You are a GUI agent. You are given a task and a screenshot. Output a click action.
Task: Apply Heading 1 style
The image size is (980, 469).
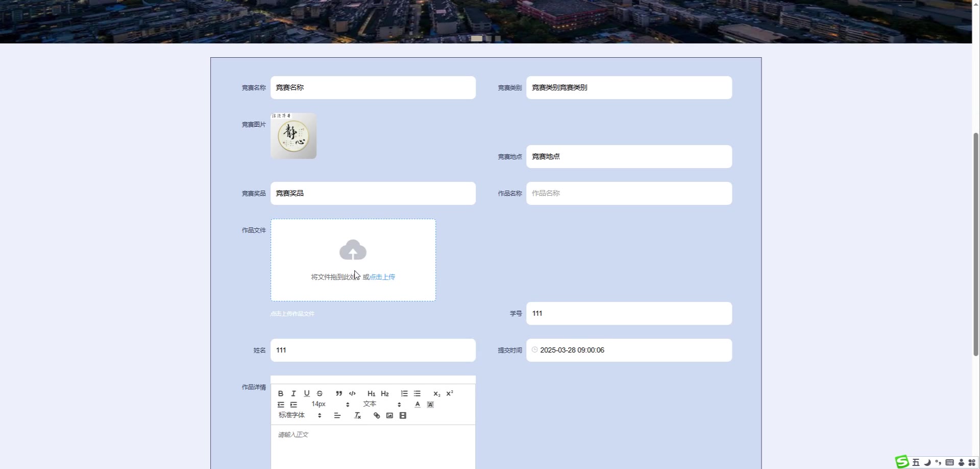pos(371,393)
